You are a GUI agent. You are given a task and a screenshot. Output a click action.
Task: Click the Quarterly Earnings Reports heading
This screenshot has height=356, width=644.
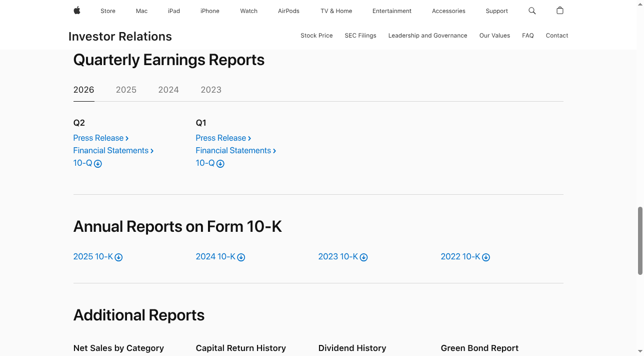(x=169, y=60)
